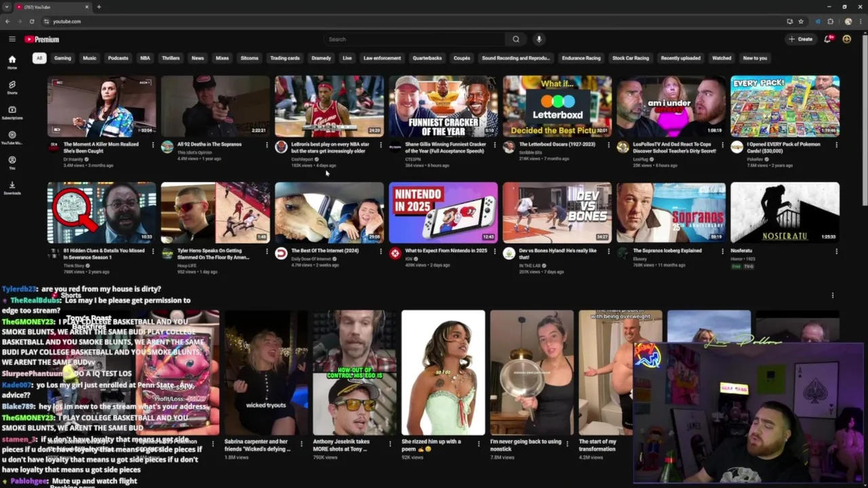Open the browser extensions puzzle icon
This screenshot has width=868, height=488.
tap(831, 21)
